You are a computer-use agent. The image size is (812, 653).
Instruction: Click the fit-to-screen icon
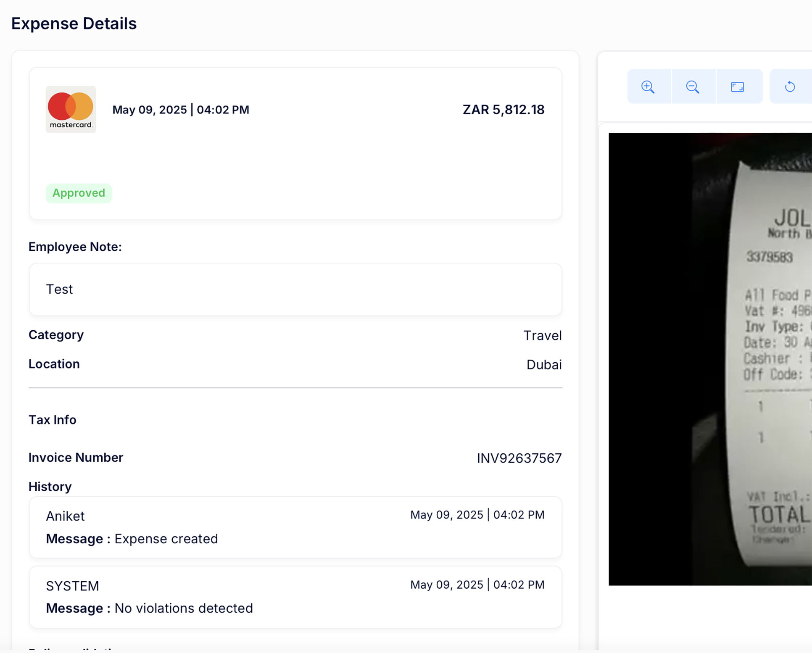pyautogui.click(x=737, y=87)
